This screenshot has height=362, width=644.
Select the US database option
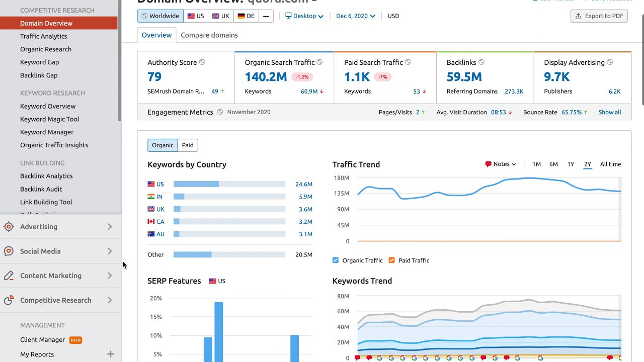click(x=196, y=16)
